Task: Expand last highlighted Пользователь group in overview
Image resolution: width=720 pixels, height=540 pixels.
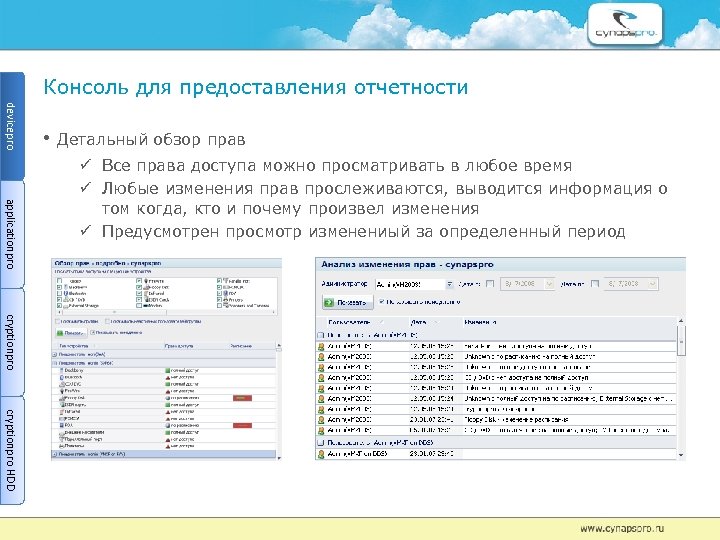Action: 55,454
